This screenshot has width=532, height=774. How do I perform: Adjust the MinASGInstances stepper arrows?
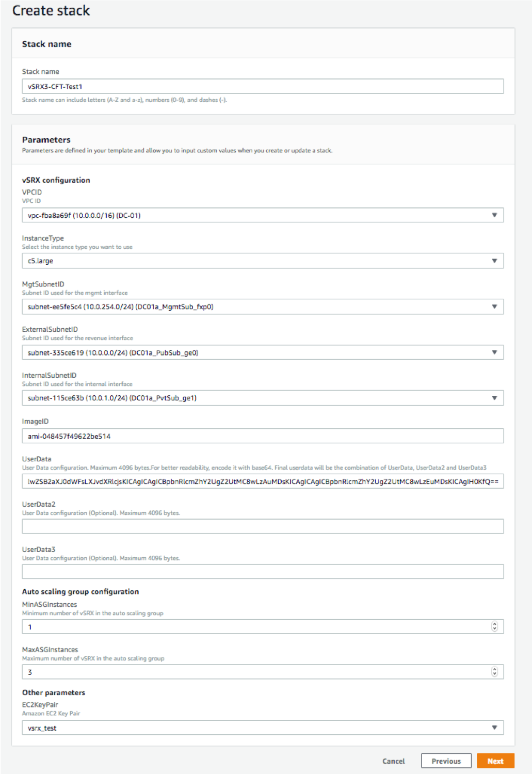click(494, 626)
